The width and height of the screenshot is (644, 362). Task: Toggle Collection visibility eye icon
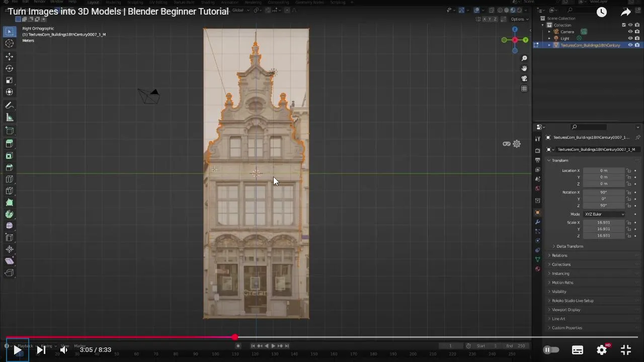[x=630, y=25]
